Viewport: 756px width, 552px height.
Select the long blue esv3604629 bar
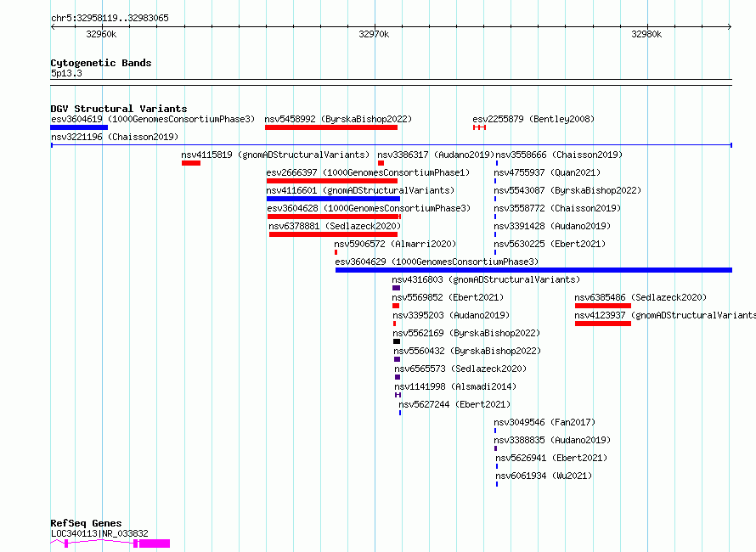point(533,270)
